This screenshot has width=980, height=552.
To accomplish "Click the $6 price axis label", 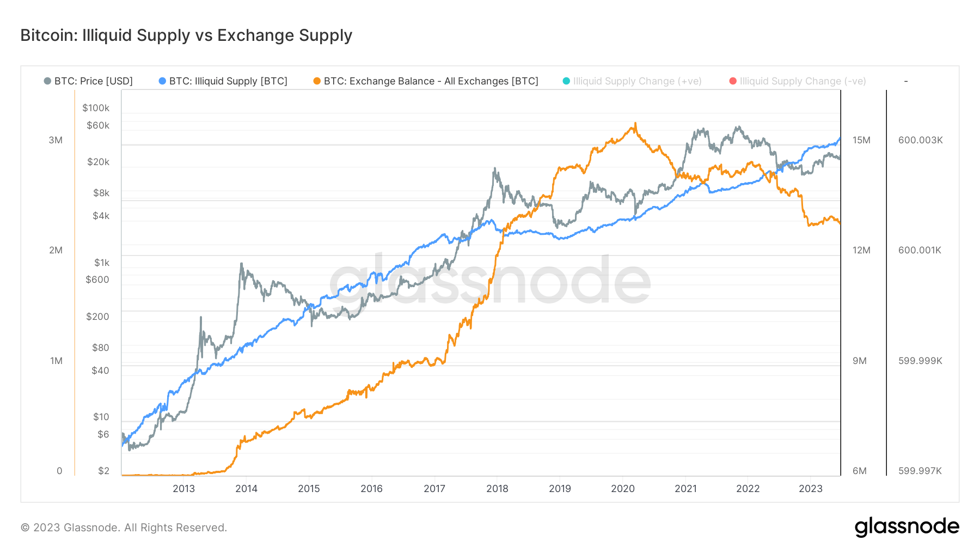I will (x=103, y=434).
